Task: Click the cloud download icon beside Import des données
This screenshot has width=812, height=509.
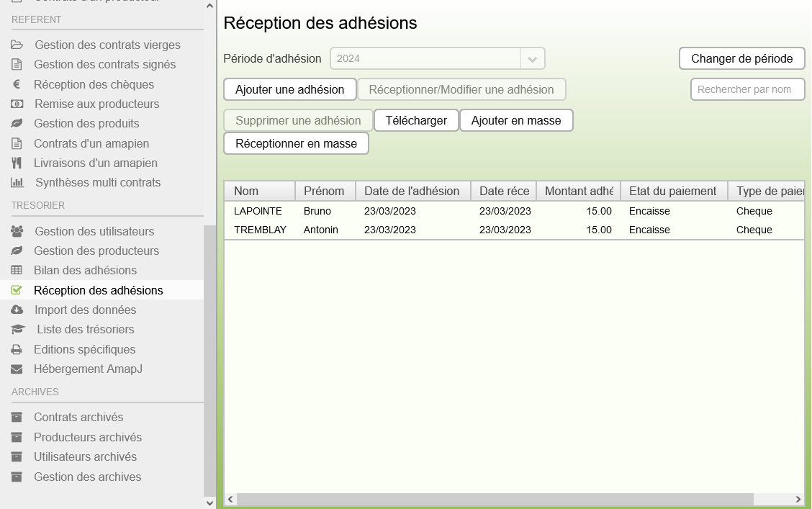Action: click(17, 310)
